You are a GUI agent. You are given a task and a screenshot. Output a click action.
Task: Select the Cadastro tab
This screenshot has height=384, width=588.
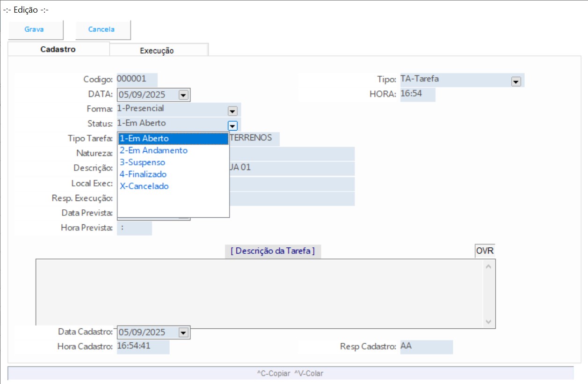pyautogui.click(x=58, y=49)
